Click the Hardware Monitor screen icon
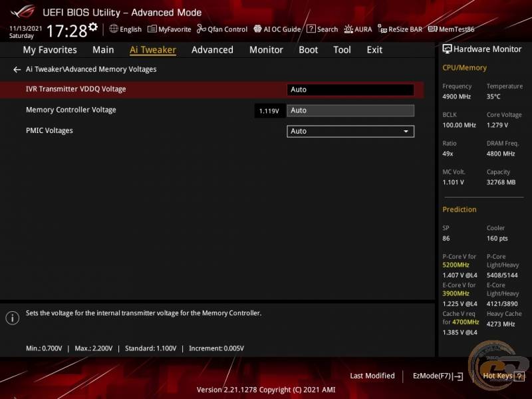 [x=447, y=49]
